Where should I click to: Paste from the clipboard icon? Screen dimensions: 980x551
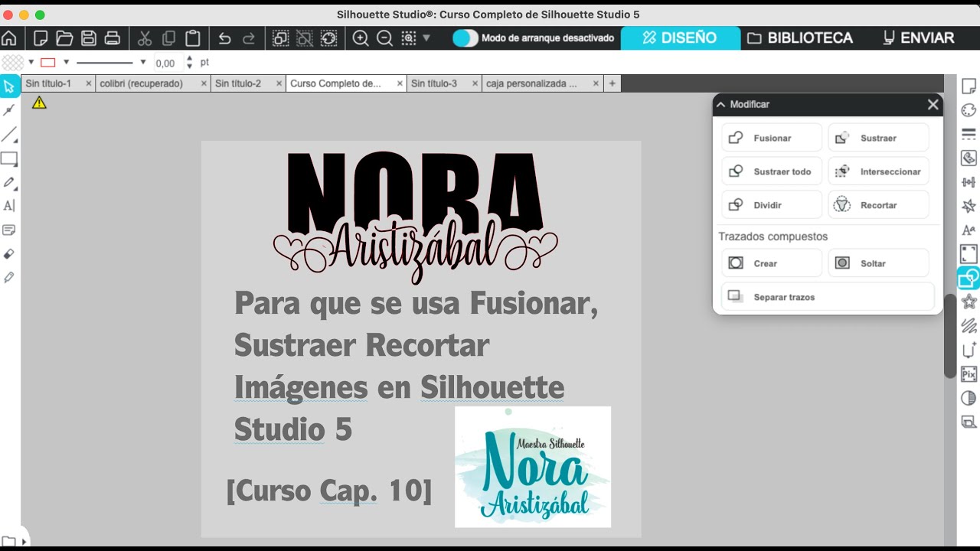(x=193, y=37)
